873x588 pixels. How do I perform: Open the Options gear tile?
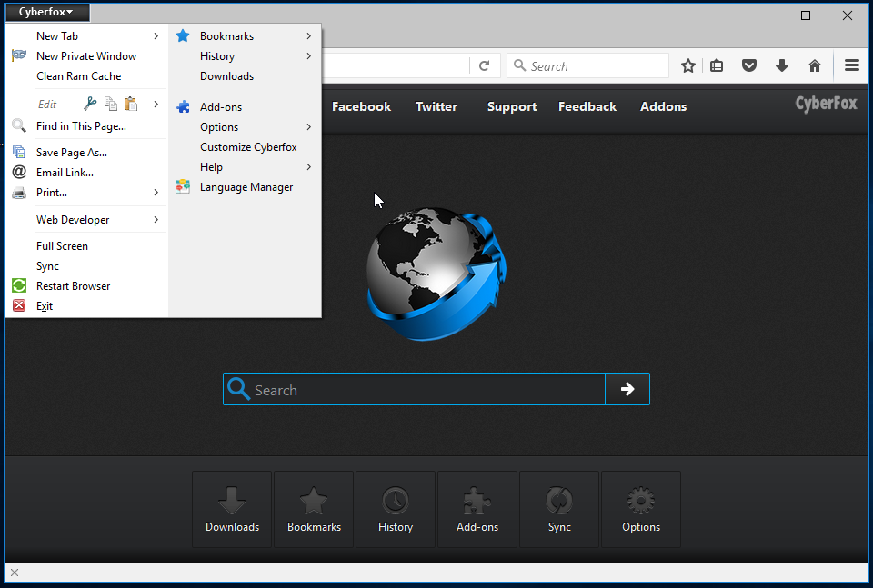[x=641, y=509]
